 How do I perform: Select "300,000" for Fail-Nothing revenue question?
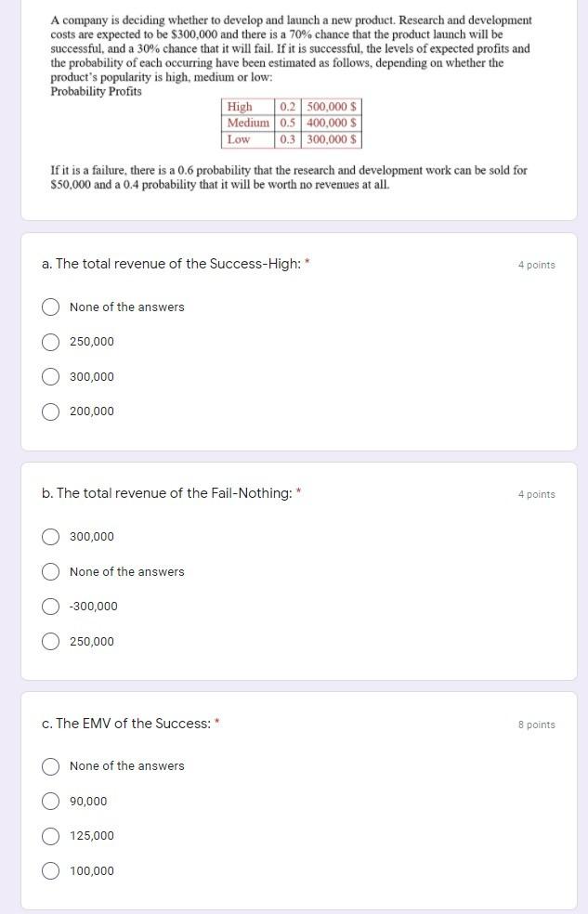point(51,536)
